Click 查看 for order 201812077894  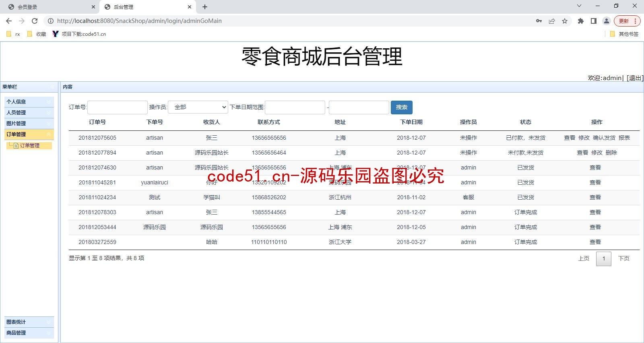[x=582, y=153]
